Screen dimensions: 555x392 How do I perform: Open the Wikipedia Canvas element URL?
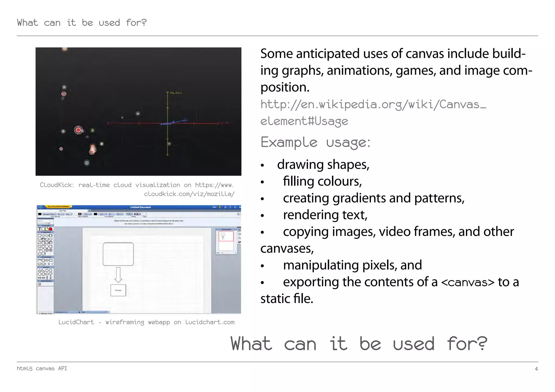pyautogui.click(x=373, y=105)
